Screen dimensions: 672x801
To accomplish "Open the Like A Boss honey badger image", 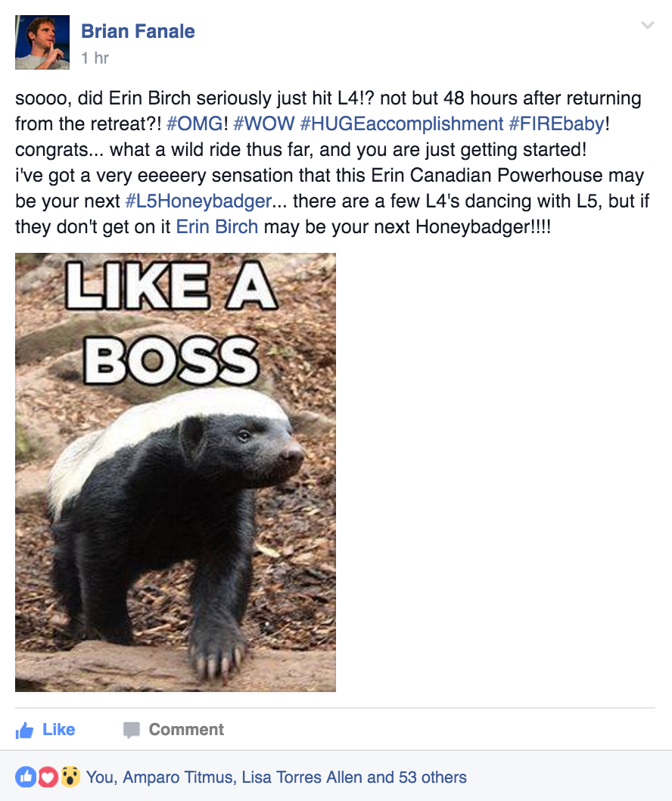I will [176, 472].
